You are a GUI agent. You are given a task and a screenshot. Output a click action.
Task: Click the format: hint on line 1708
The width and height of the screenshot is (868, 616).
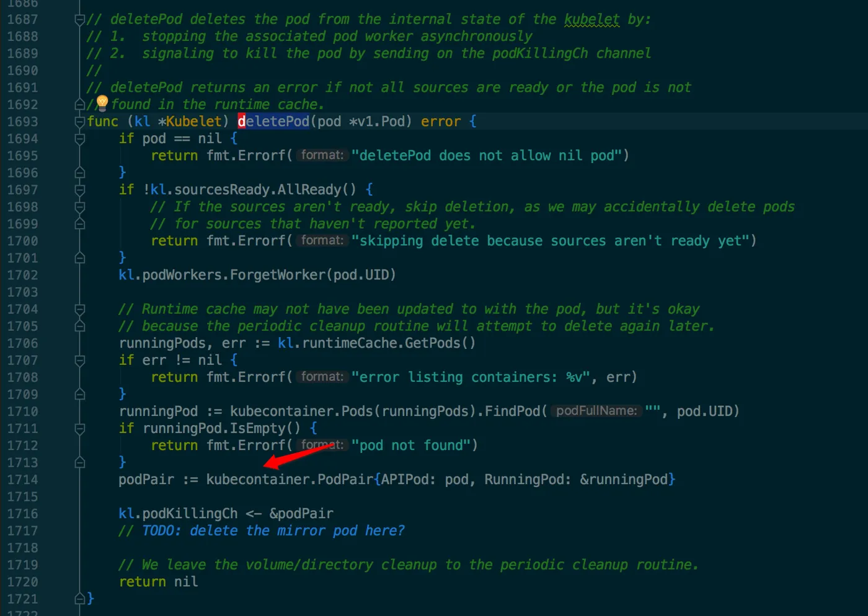322,377
